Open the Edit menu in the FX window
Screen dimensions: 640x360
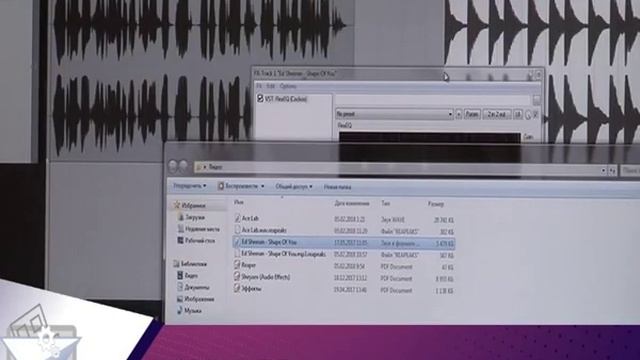tap(270, 86)
